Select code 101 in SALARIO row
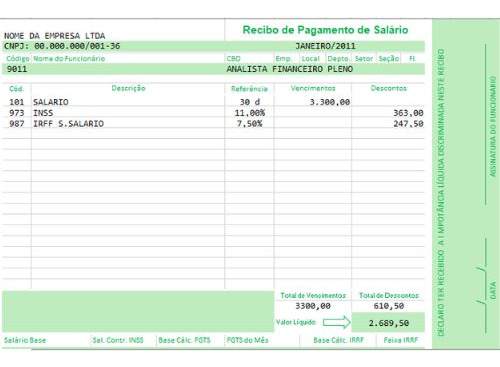Viewport: 500px width, 367px height. point(17,102)
